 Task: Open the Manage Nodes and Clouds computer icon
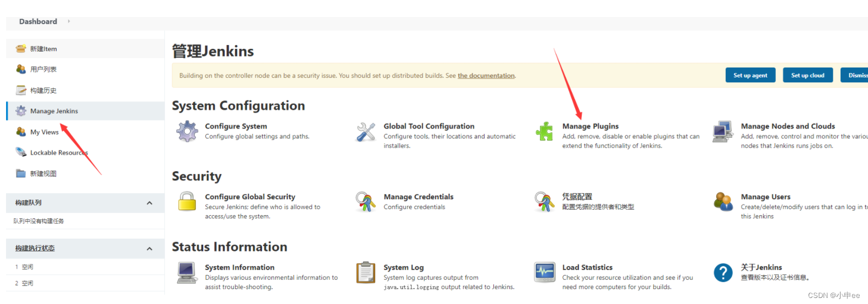point(723,132)
